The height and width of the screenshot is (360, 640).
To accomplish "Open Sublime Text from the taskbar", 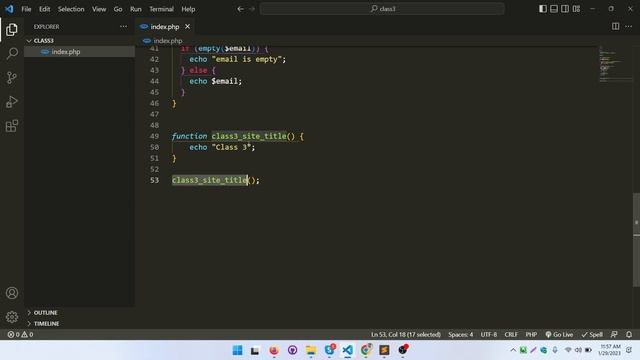I will [x=384, y=350].
